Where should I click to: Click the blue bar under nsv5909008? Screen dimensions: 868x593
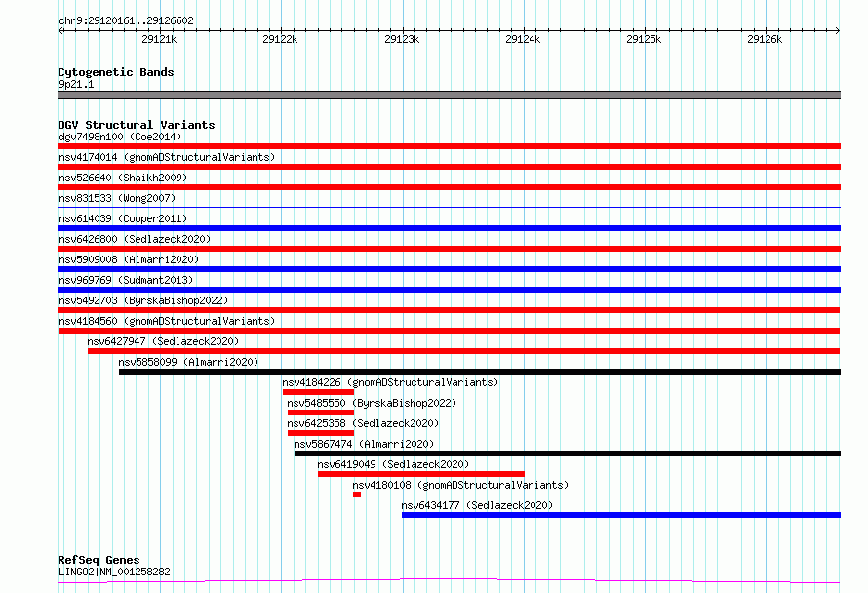(x=449, y=269)
